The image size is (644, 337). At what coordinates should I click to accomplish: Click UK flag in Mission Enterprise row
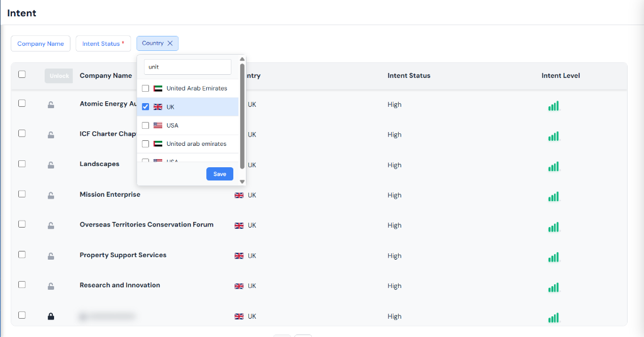(239, 196)
